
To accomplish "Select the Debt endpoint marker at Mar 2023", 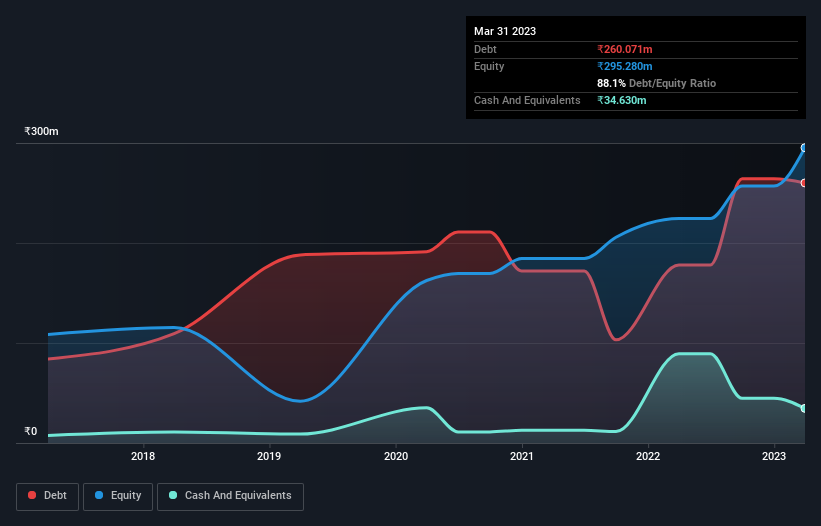I will point(804,183).
